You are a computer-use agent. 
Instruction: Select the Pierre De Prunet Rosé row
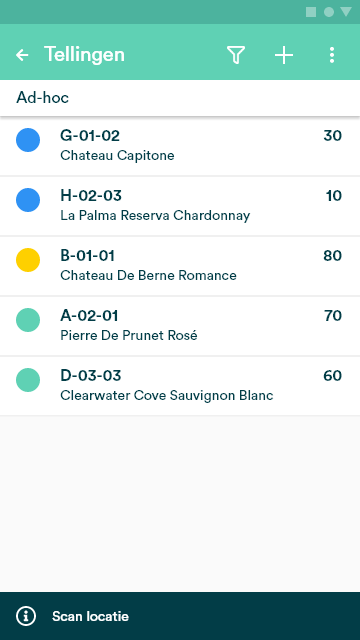(x=180, y=326)
